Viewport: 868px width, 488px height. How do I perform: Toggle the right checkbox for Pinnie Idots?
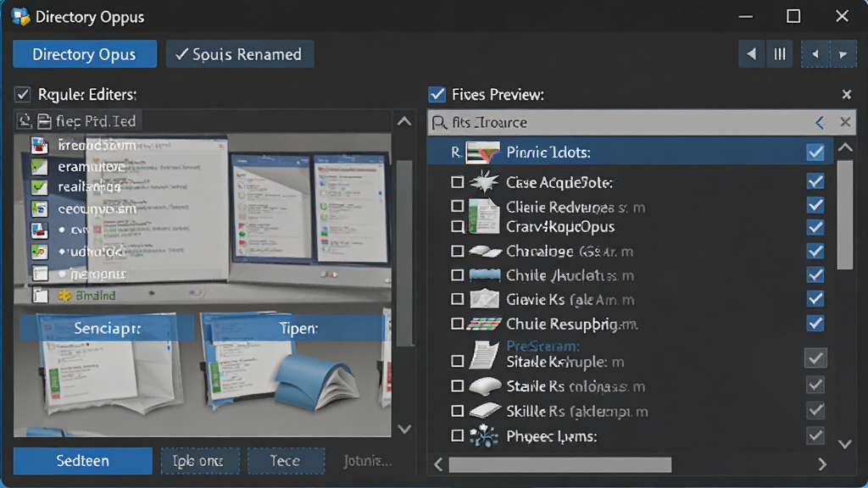(815, 152)
